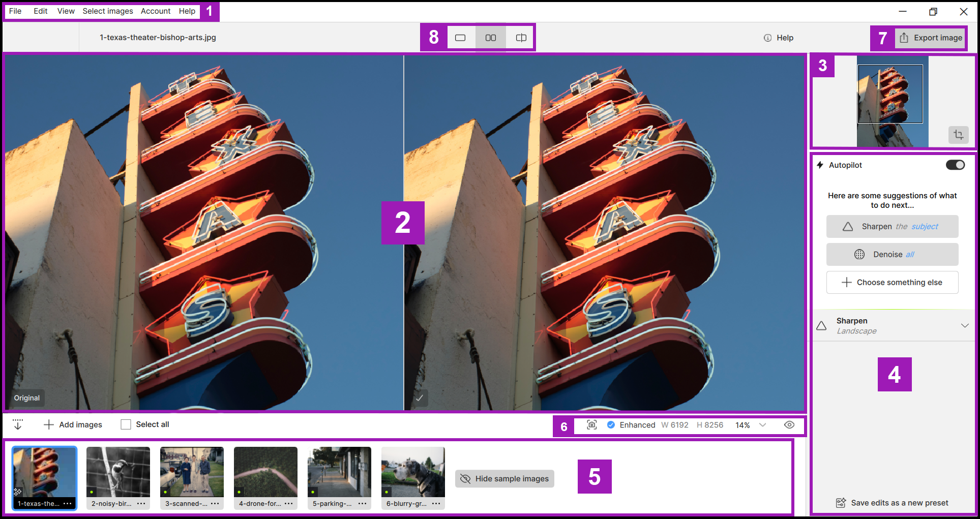Collapse the image tray arrow icon
This screenshot has height=519, width=980.
(18, 424)
